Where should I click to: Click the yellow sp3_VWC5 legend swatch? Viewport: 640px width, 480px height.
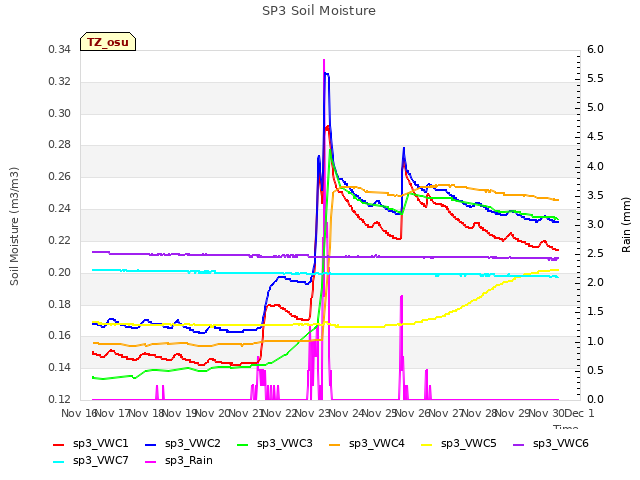(x=427, y=444)
